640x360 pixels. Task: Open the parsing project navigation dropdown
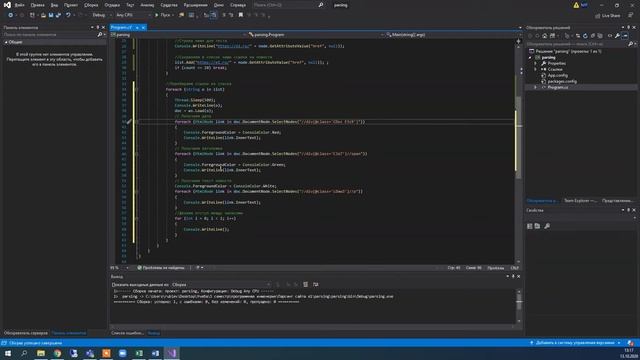pyautogui.click(x=178, y=35)
